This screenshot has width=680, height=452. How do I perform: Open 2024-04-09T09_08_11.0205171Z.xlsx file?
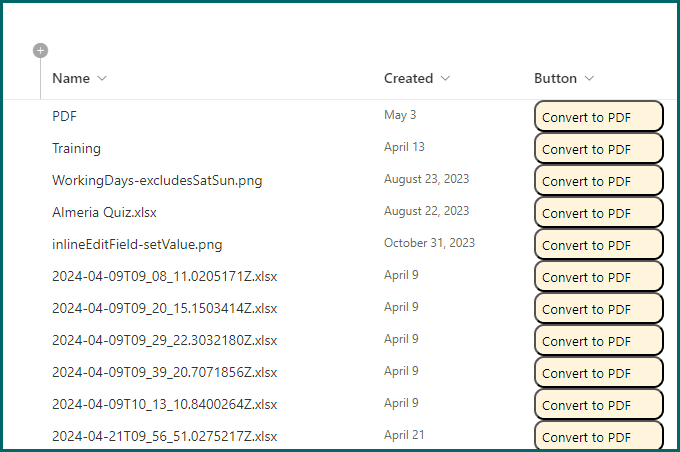164,276
